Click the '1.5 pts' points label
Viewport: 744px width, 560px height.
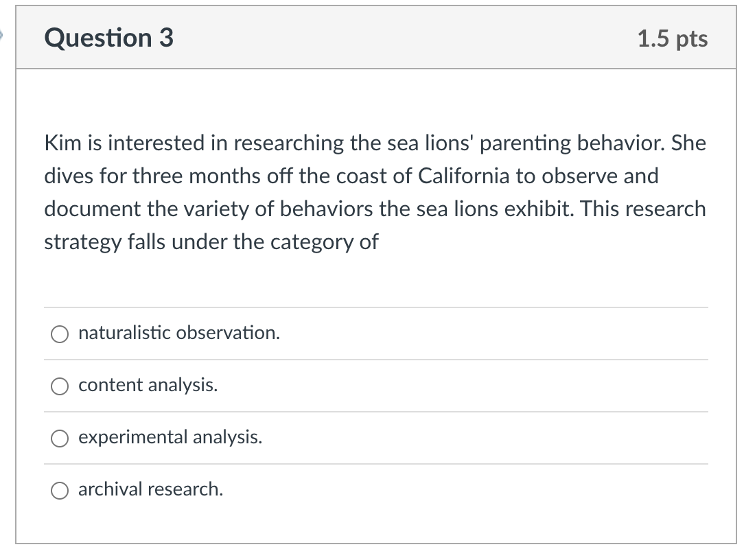point(672,39)
